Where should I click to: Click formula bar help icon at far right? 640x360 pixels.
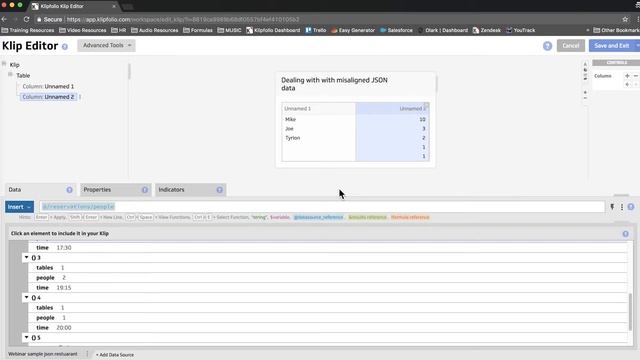click(631, 207)
